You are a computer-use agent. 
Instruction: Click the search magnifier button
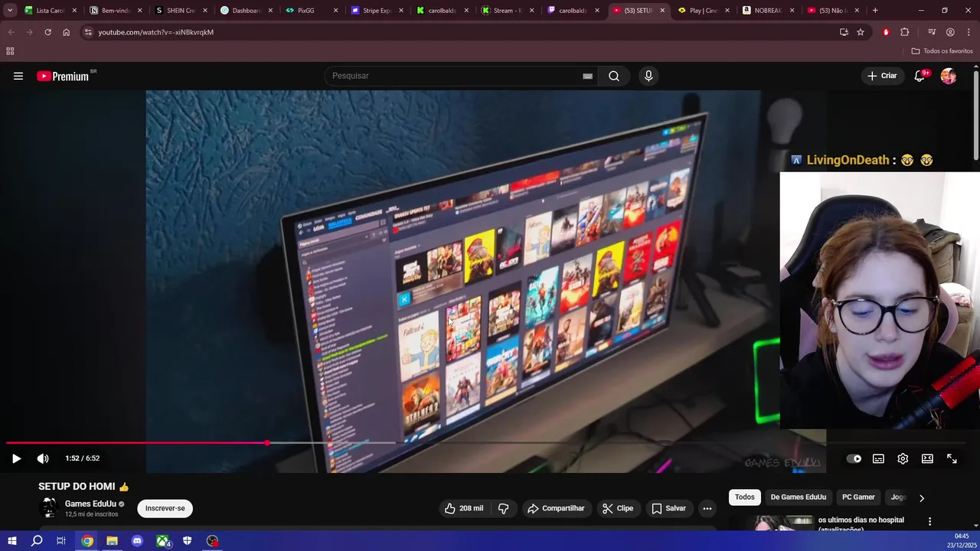pyautogui.click(x=614, y=76)
